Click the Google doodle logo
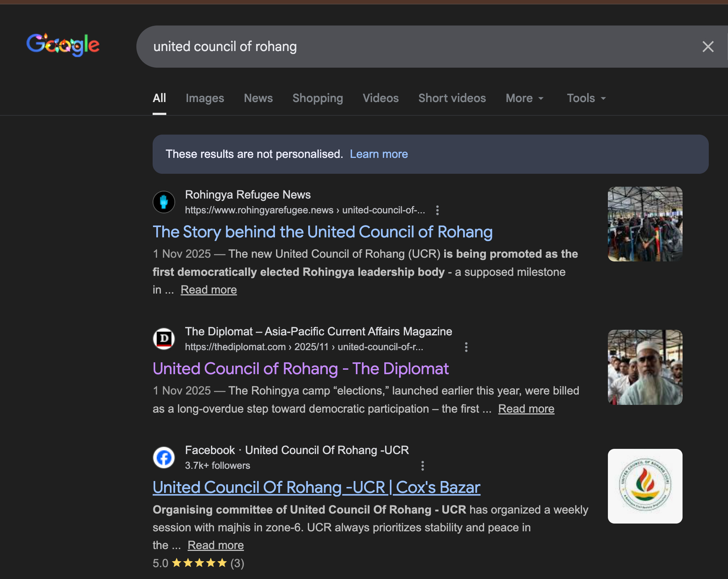728x579 pixels. pos(63,45)
